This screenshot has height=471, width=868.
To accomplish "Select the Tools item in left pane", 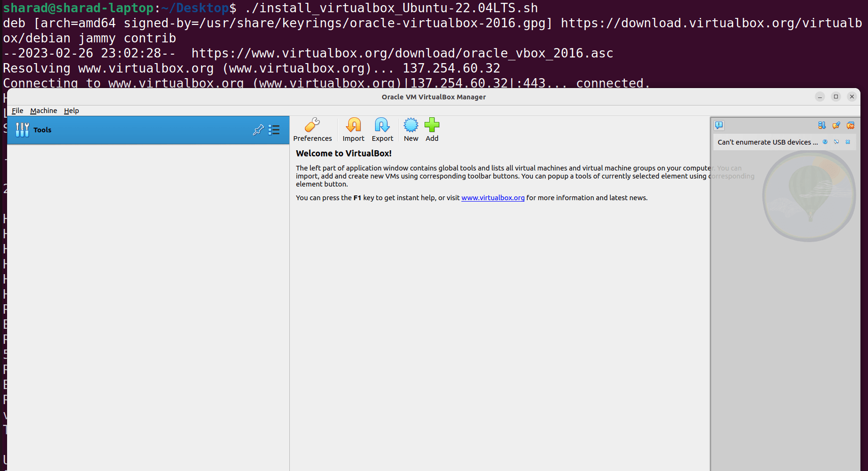I will pos(148,130).
